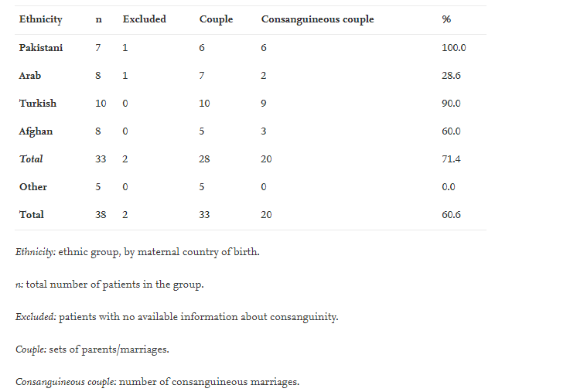Click the footnote about Excluded patients
Image resolution: width=577 pixels, height=392 pixels.
point(176,317)
